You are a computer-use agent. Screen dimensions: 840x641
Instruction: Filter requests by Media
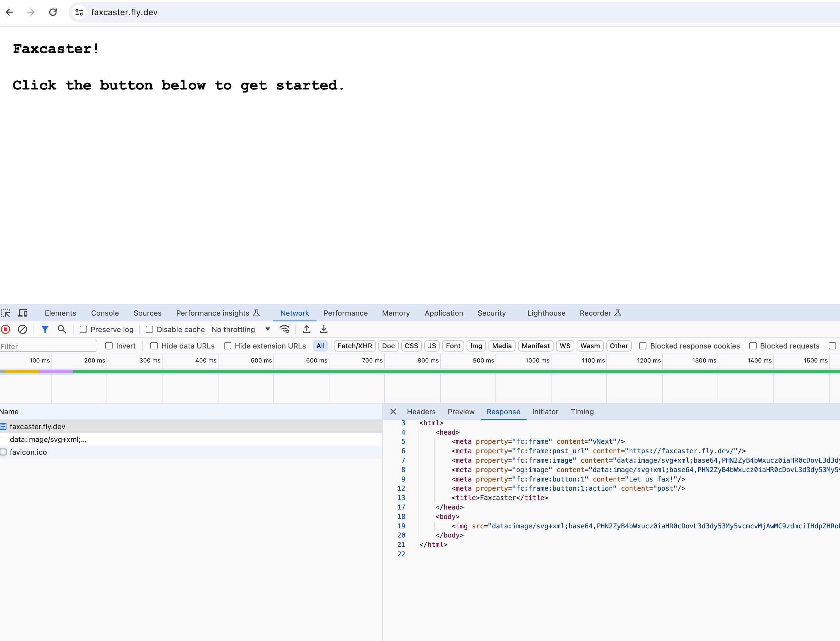click(x=502, y=346)
